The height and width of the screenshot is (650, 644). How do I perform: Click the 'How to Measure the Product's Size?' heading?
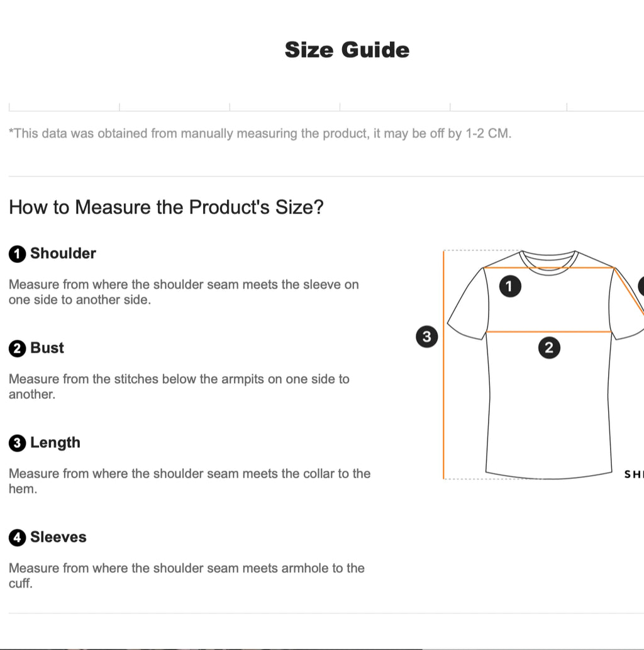tap(166, 207)
